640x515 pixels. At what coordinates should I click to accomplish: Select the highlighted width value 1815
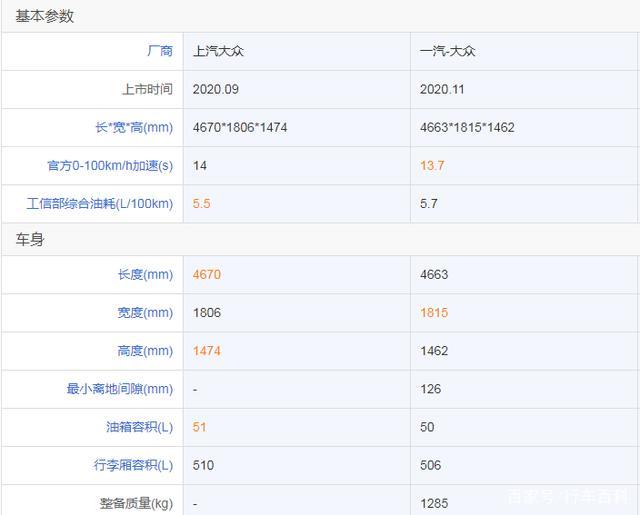point(434,313)
